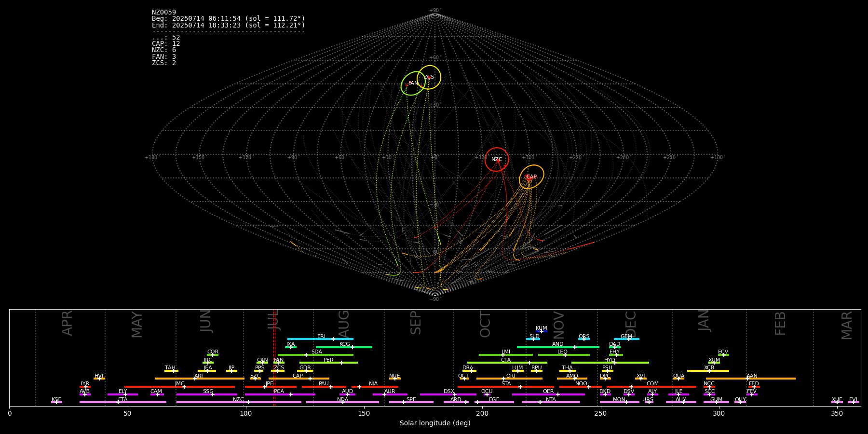Select the orange AAN shower bar

(x=751, y=379)
